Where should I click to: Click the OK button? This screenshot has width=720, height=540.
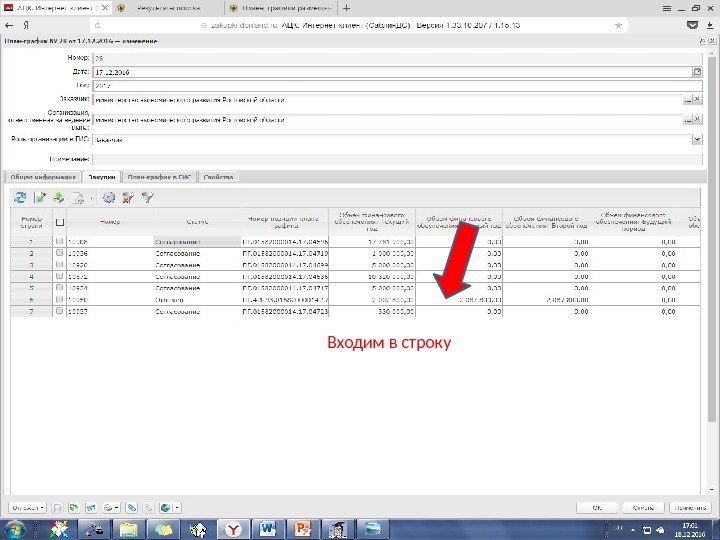click(x=597, y=507)
